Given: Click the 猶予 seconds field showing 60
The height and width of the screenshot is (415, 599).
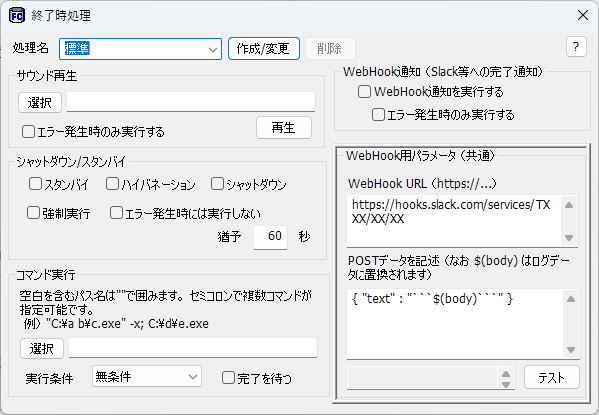Looking at the screenshot, I should coord(270,237).
